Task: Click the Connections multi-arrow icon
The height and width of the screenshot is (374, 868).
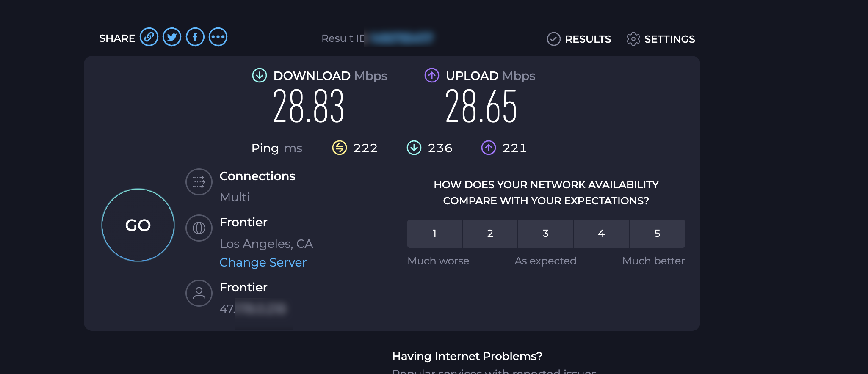Action: click(x=199, y=182)
